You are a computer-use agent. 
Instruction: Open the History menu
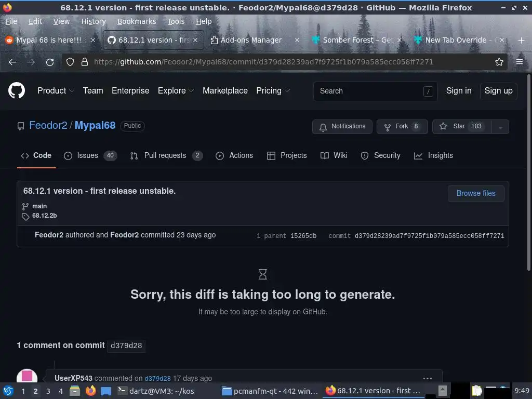[94, 21]
